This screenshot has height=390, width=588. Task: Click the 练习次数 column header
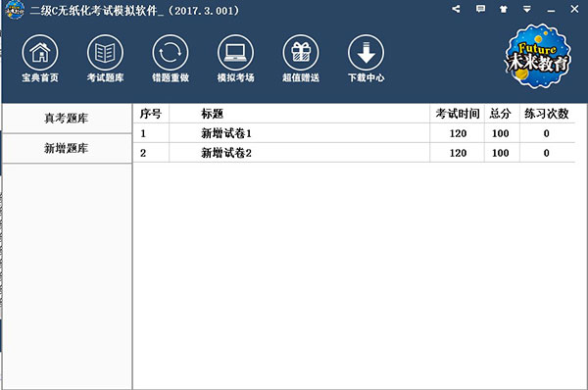coord(547,114)
